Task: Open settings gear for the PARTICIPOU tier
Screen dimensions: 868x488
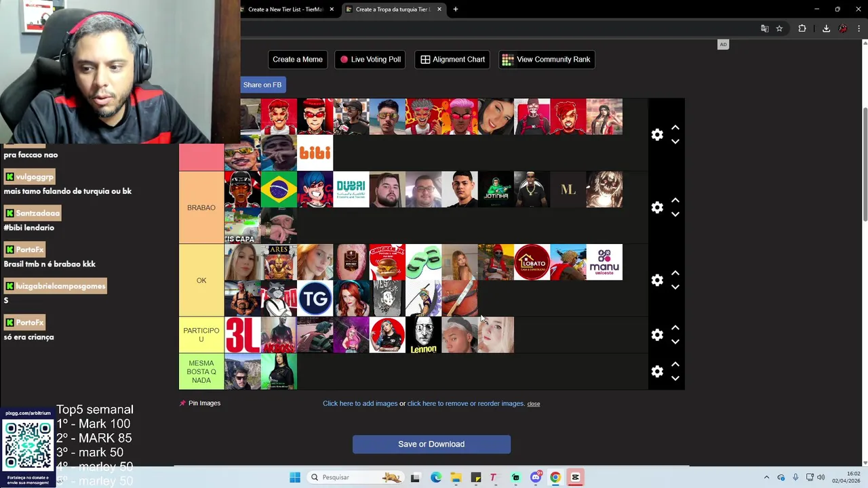Action: coord(657,335)
